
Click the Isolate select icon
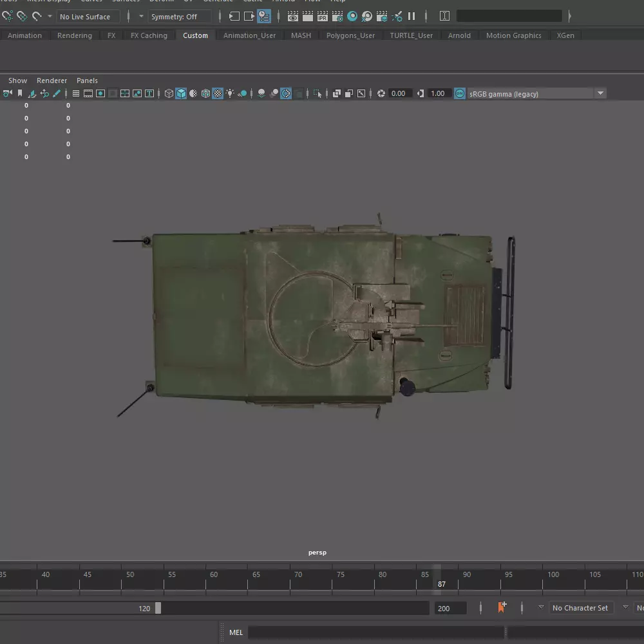(x=317, y=93)
